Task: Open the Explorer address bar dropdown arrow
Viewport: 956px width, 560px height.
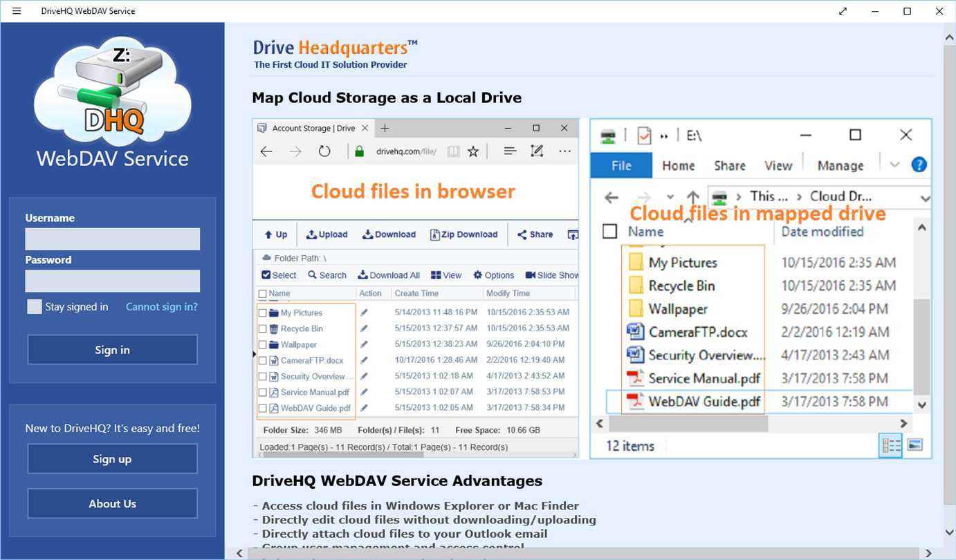Action: [x=926, y=198]
